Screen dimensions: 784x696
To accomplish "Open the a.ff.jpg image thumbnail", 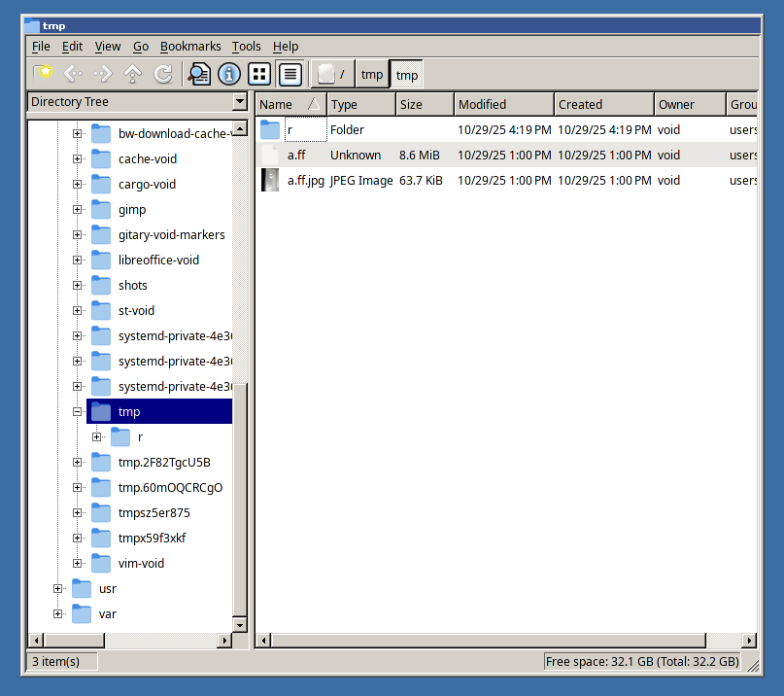I will tap(271, 180).
